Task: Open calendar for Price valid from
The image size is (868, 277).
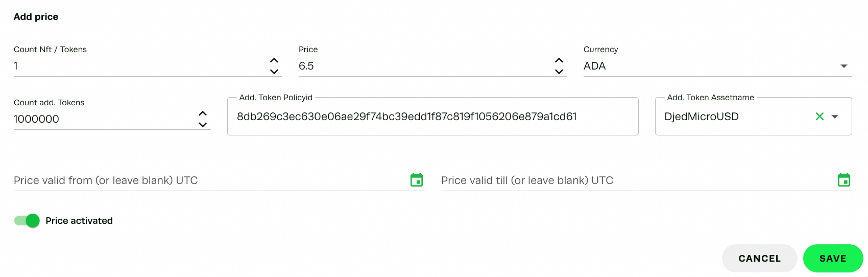Action: (x=417, y=180)
